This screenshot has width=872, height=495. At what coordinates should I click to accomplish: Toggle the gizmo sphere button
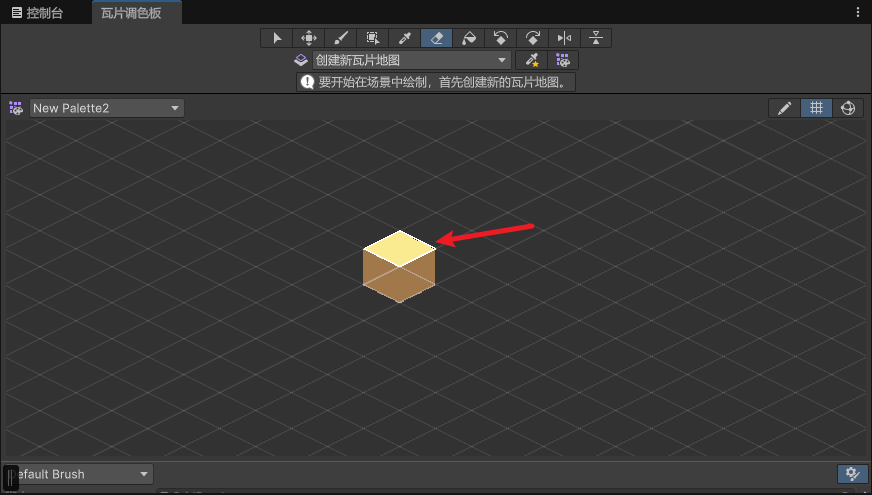[848, 108]
